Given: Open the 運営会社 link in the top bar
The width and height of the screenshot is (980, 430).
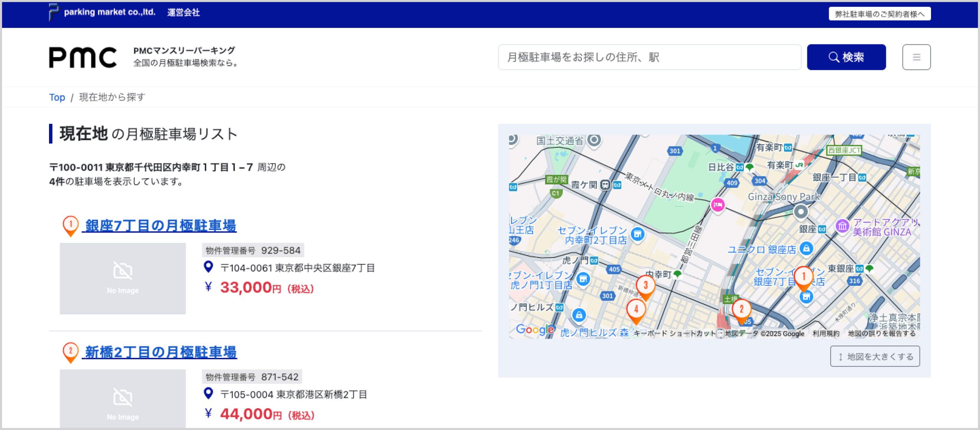Looking at the screenshot, I should 183,13.
